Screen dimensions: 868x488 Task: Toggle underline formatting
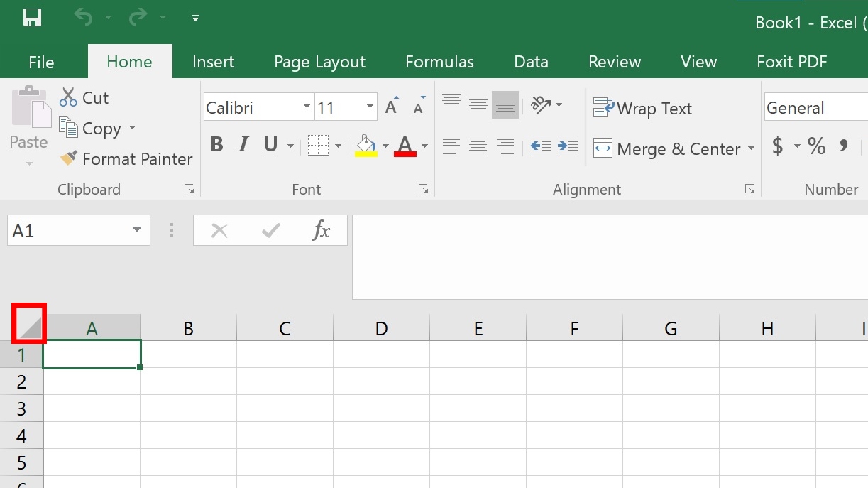coord(269,144)
